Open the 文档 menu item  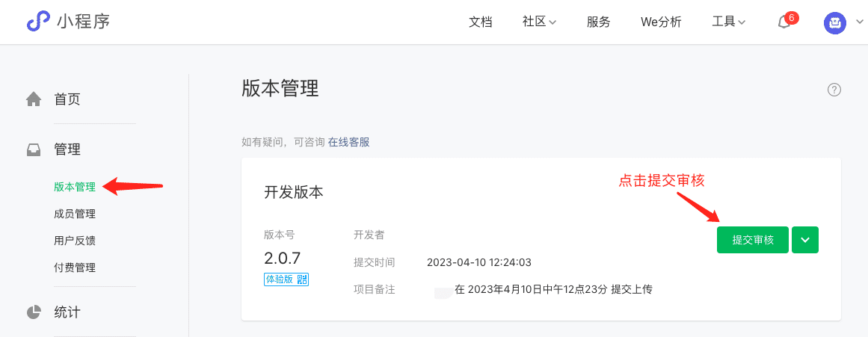tap(480, 22)
